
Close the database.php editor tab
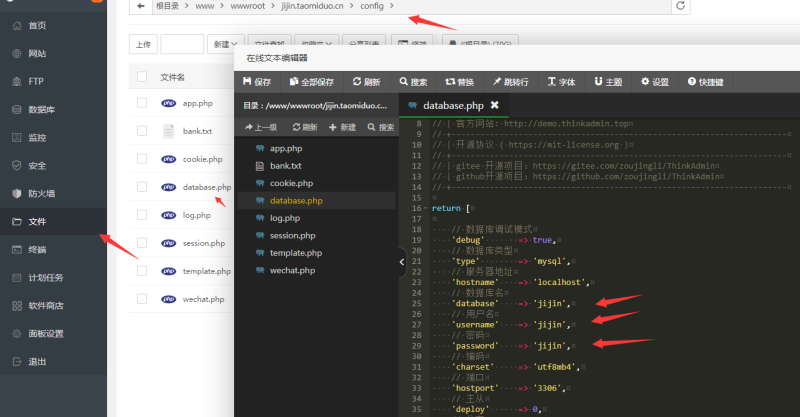tap(494, 105)
